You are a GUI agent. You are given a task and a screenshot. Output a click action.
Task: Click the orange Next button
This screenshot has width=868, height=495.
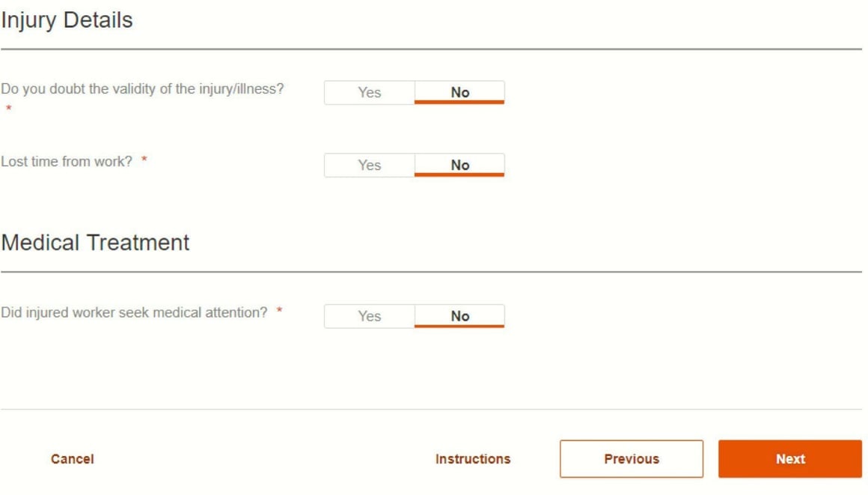click(789, 459)
